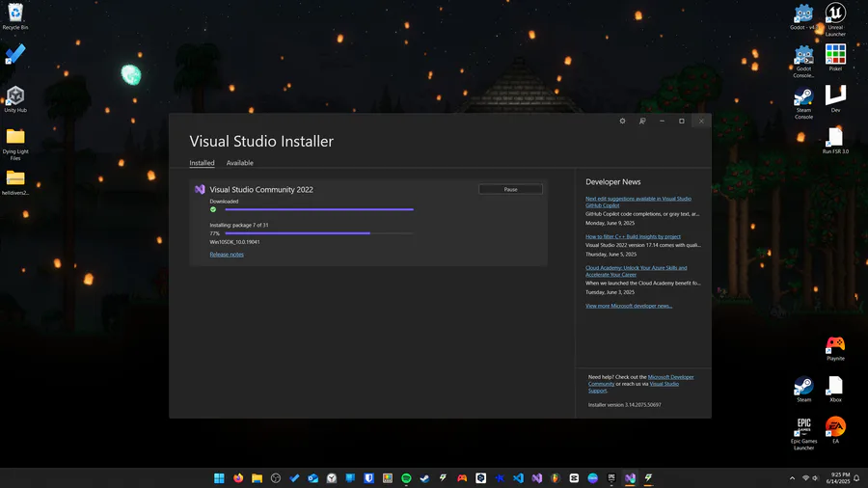Image resolution: width=868 pixels, height=488 pixels.
Task: Select the Playnite desktop shortcut
Action: coord(835,348)
